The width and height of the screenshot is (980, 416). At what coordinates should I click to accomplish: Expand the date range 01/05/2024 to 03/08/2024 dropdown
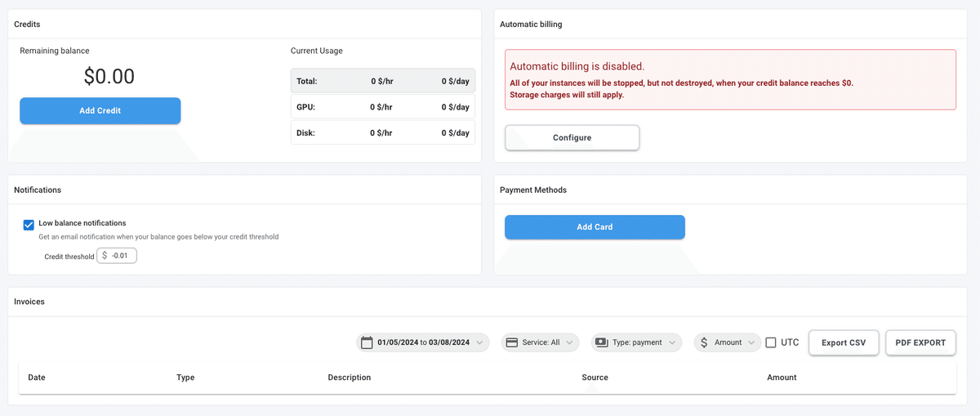[x=423, y=342]
